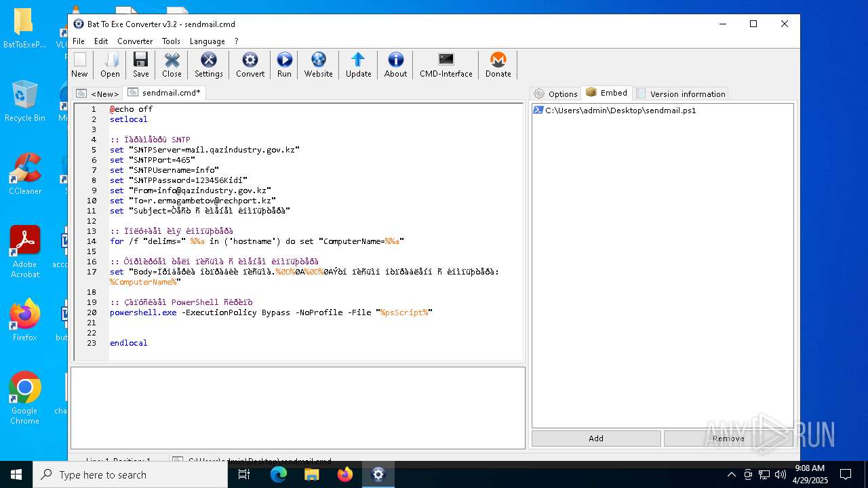Open the Windows Start menu
This screenshot has width=868, height=488.
16,474
